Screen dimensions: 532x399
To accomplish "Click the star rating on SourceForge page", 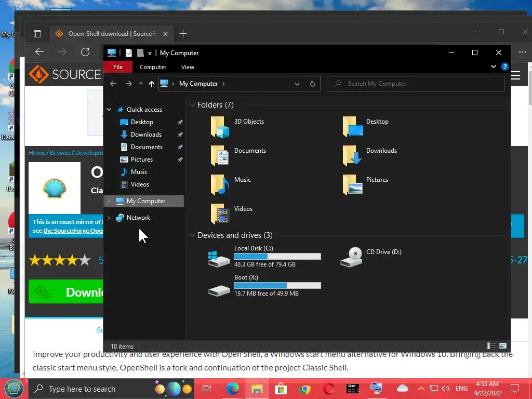I will click(x=60, y=260).
